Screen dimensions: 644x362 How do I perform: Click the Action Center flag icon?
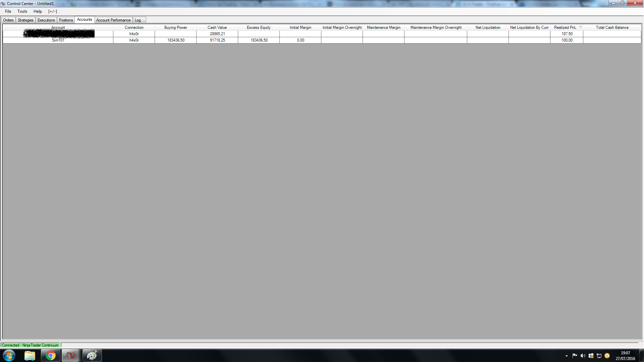pos(575,356)
